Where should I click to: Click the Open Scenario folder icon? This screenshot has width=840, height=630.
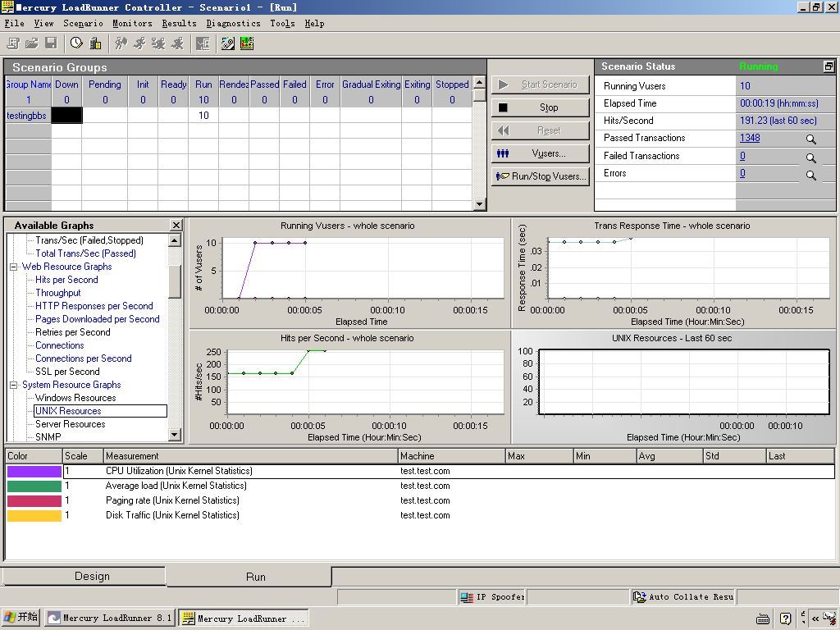coord(32,43)
